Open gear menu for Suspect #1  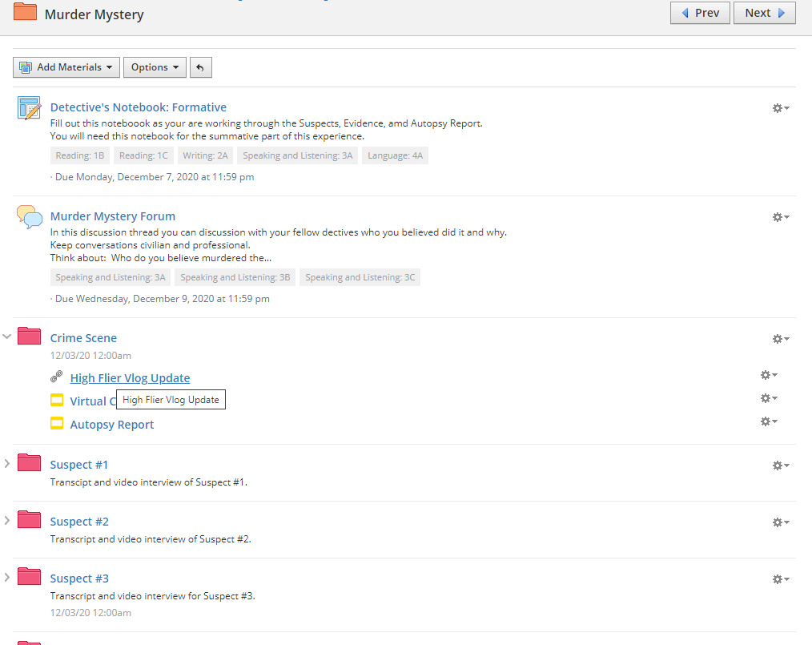781,466
